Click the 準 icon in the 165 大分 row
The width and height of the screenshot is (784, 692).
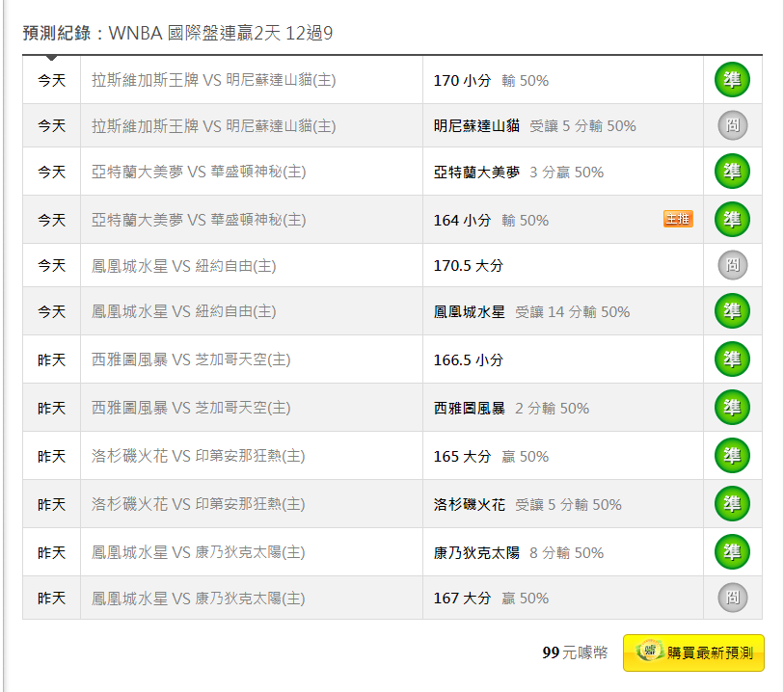pyautogui.click(x=732, y=455)
